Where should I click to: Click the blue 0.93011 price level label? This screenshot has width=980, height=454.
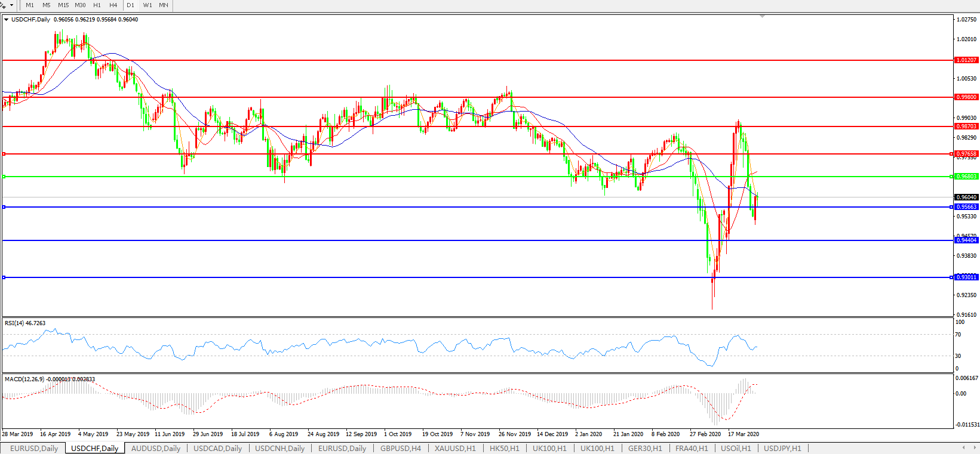coord(966,277)
